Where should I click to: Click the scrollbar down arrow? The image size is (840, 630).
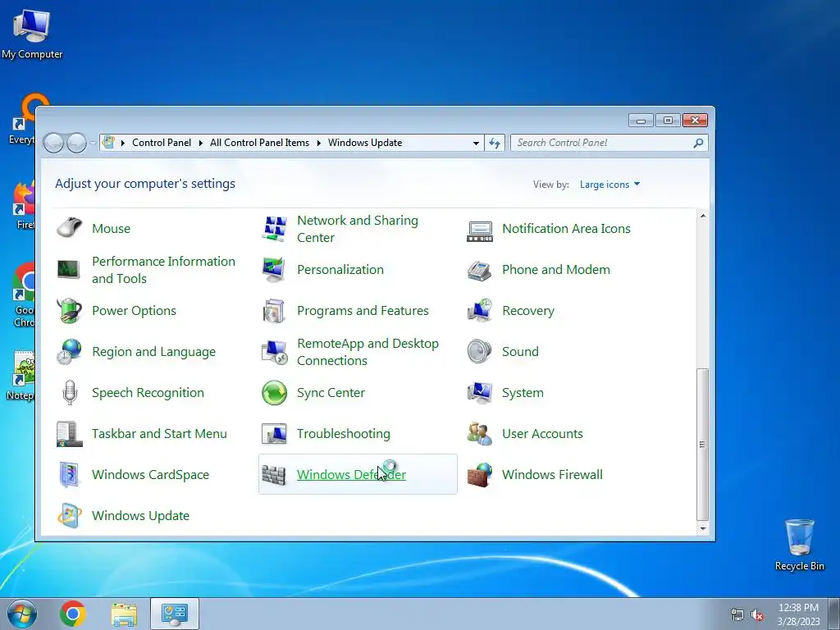[x=703, y=529]
